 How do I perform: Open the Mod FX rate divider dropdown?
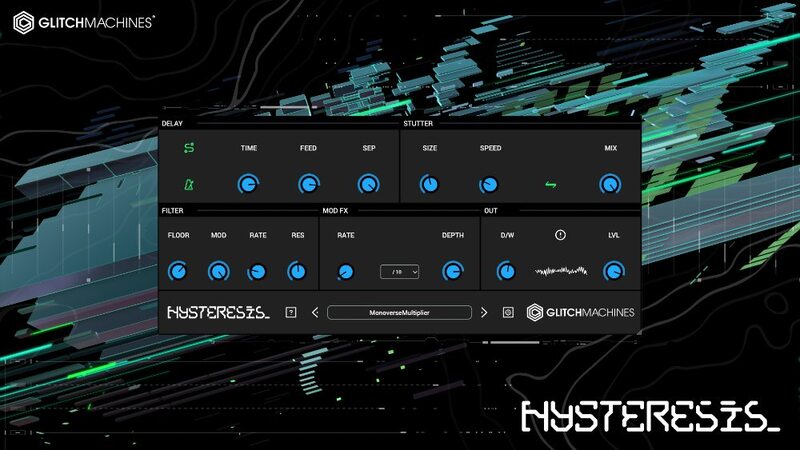click(399, 272)
